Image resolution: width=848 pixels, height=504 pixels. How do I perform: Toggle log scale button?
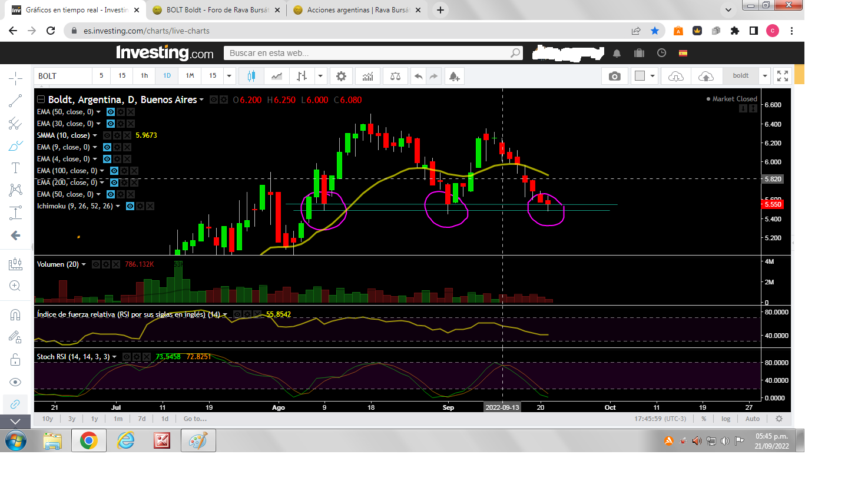[726, 419]
